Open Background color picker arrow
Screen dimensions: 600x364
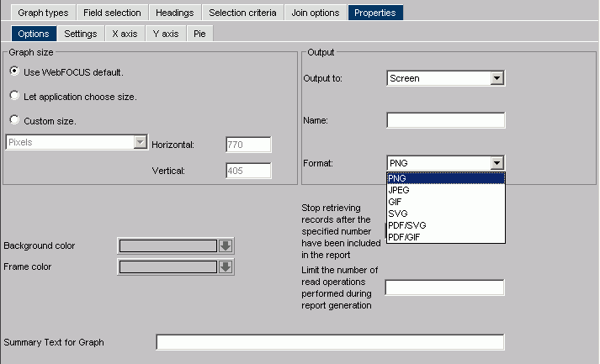pos(226,245)
